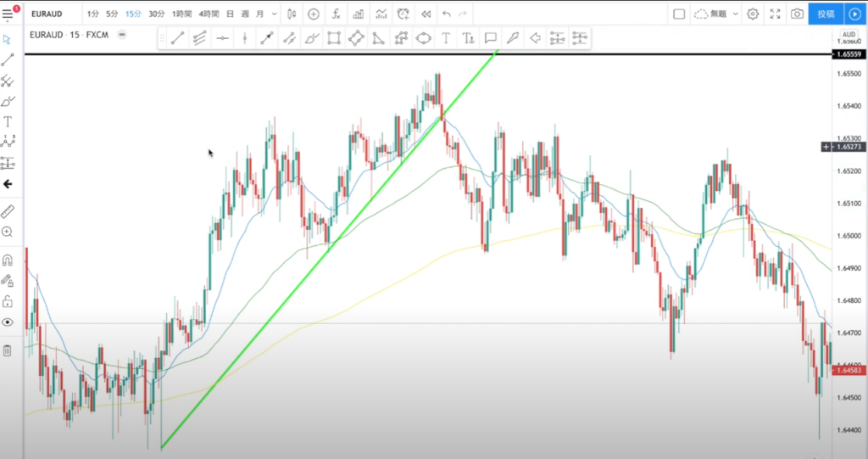Hide all drawings with the eye icon
Image resolution: width=868 pixels, height=459 pixels.
click(8, 322)
